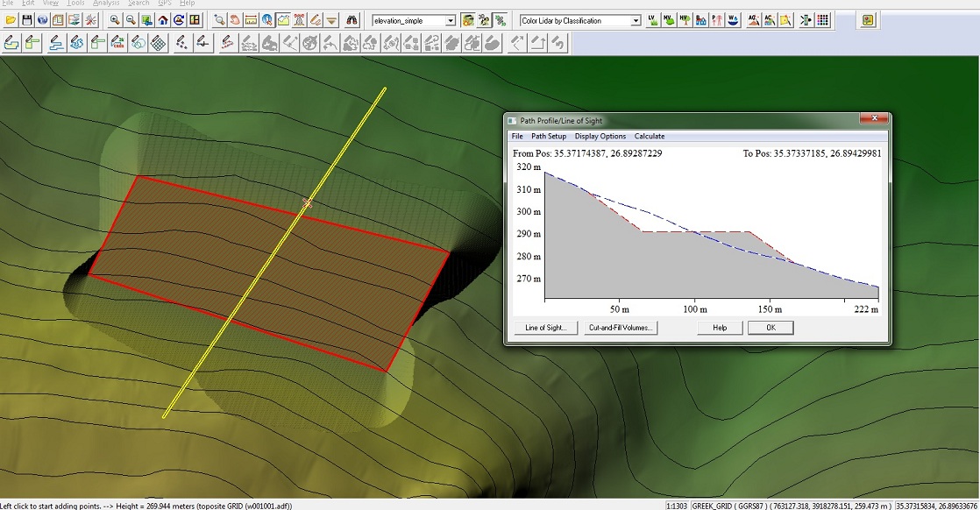
Task: Open main Analysis menu
Action: (106, 4)
